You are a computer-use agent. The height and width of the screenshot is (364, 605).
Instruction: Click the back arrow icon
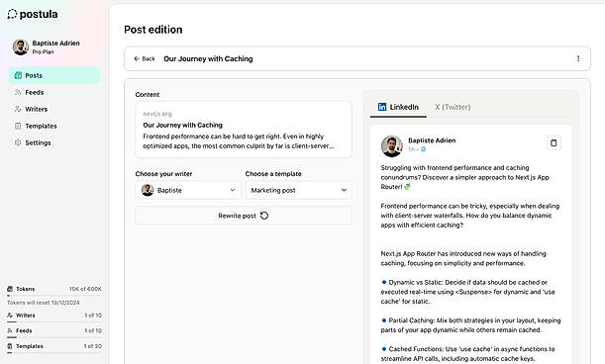[x=137, y=58]
